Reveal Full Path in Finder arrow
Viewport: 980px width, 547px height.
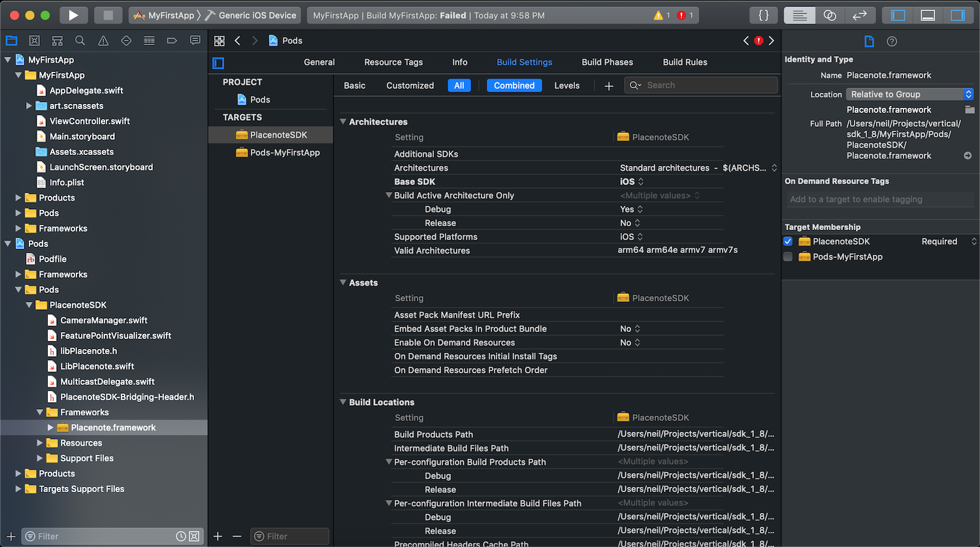click(968, 156)
